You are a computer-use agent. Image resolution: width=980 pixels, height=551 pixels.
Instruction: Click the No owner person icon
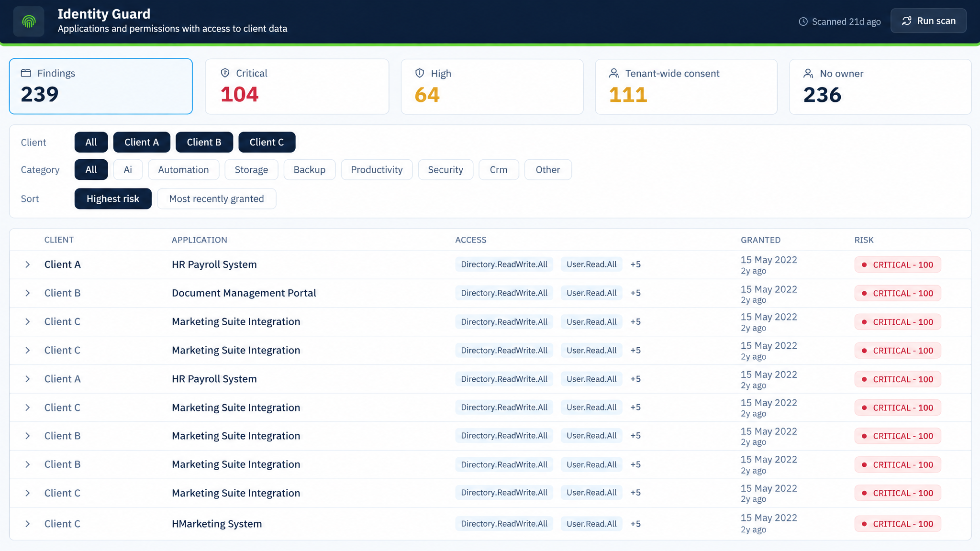(808, 74)
